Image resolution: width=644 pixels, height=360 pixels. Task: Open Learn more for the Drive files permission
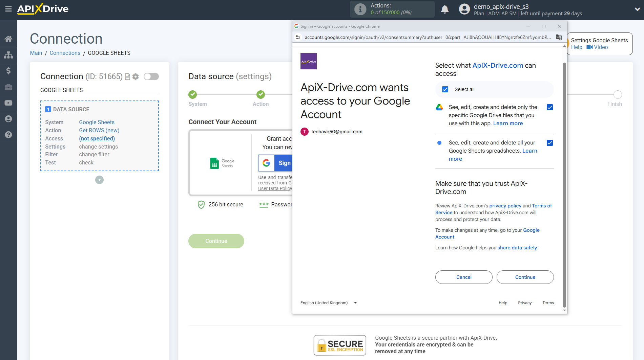pyautogui.click(x=508, y=123)
